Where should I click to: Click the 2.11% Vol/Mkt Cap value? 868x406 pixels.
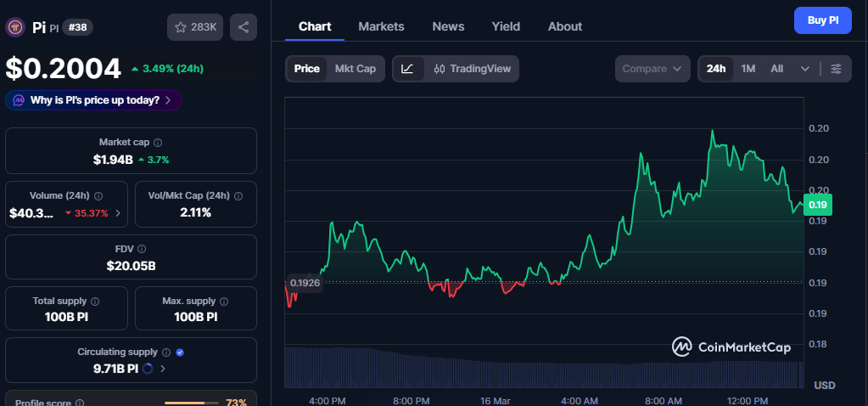click(x=195, y=212)
